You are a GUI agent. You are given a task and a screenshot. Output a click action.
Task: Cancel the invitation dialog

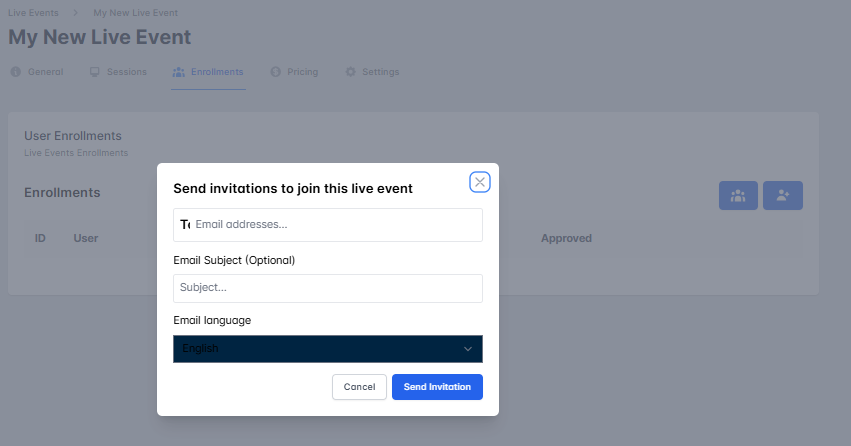359,387
